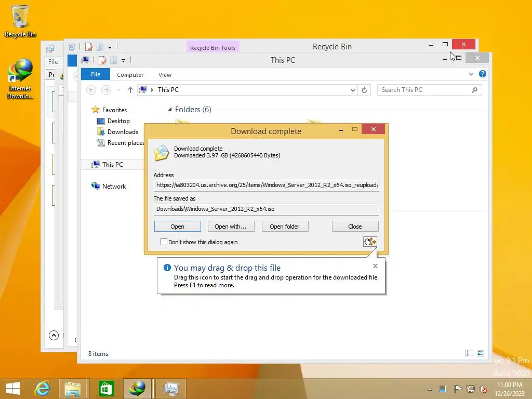Click This PC system icon in title bar

tap(85, 60)
